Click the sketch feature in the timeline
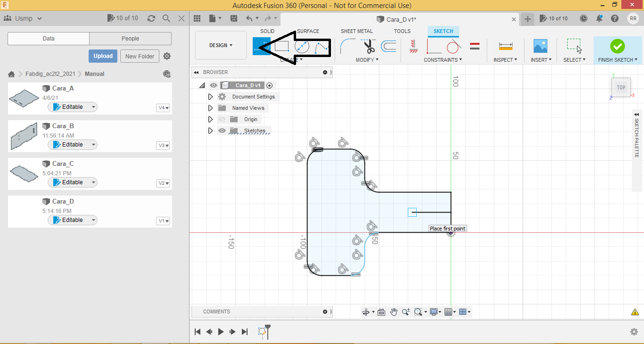The width and height of the screenshot is (644, 344). 262,332
